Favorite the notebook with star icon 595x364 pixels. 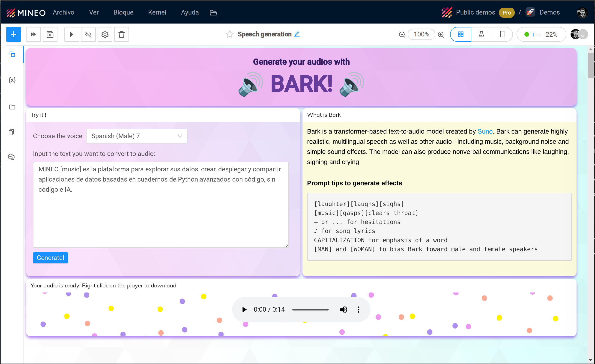point(230,34)
